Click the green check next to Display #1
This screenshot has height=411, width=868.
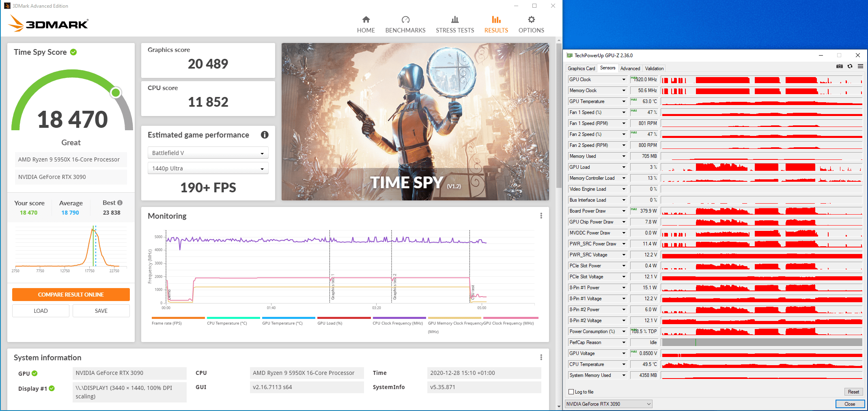52,388
